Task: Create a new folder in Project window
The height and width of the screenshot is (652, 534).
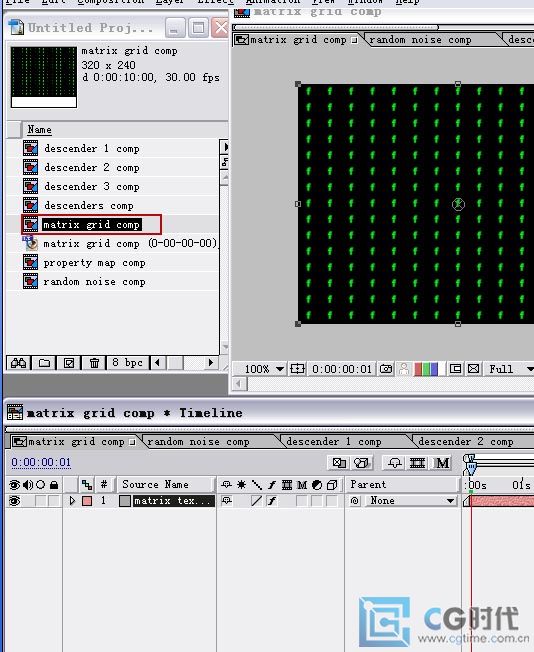Action: pos(44,363)
